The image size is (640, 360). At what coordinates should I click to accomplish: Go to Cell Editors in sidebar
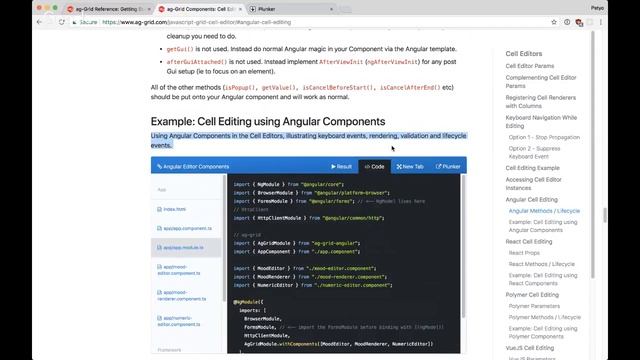(524, 53)
